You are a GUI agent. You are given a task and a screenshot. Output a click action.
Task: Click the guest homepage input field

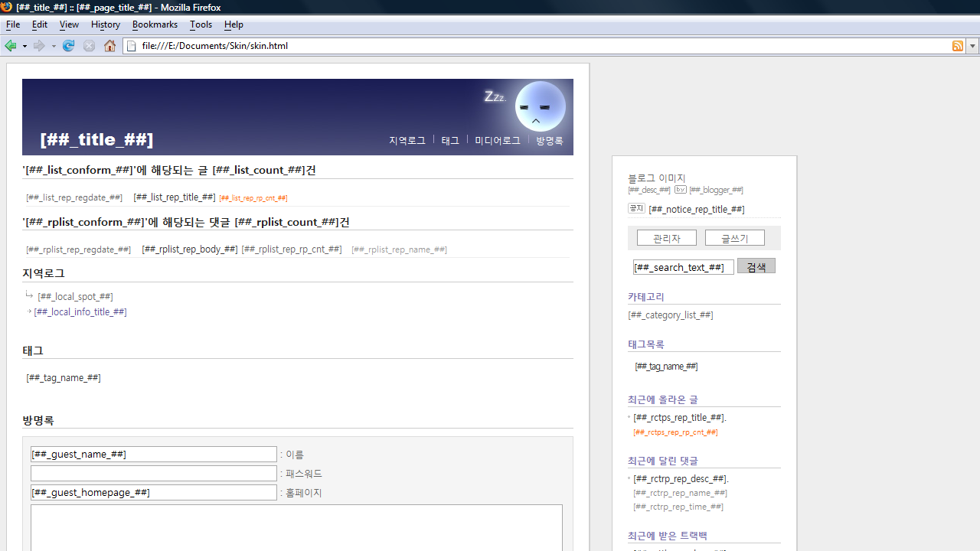pyautogui.click(x=154, y=493)
